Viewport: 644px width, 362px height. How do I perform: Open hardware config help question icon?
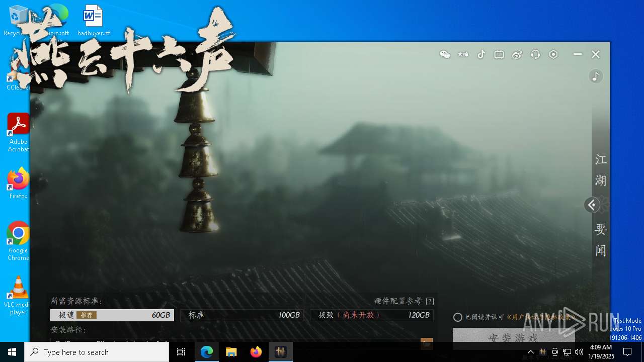click(430, 301)
